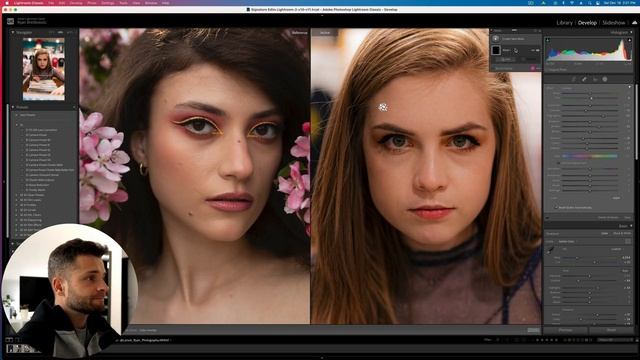Click the Basic Exposure slider handle
Screen dimensions: 640x360
(590, 276)
